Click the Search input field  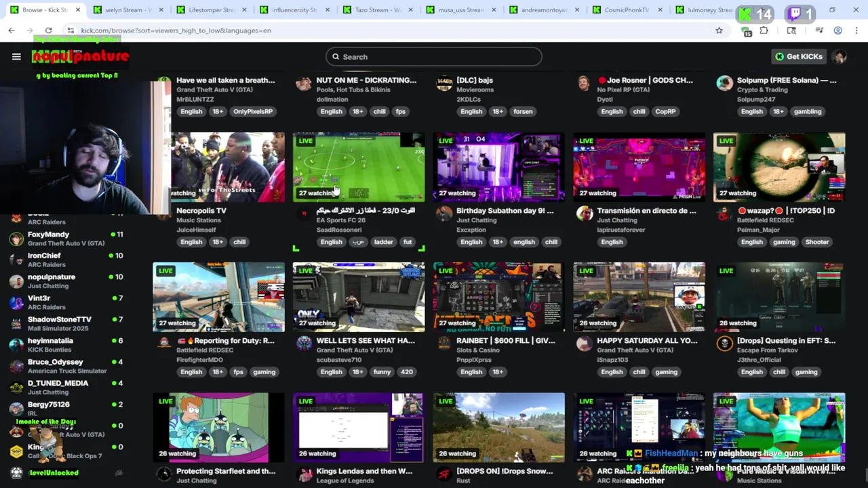(434, 57)
